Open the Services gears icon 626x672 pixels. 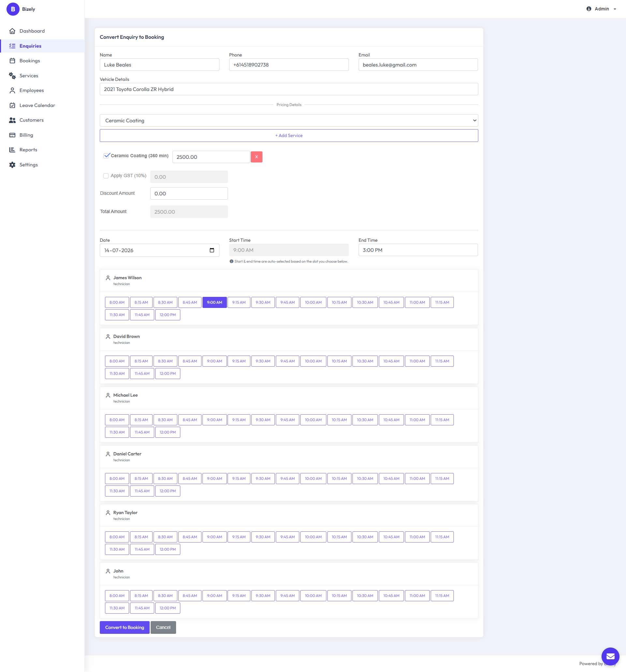click(x=12, y=76)
